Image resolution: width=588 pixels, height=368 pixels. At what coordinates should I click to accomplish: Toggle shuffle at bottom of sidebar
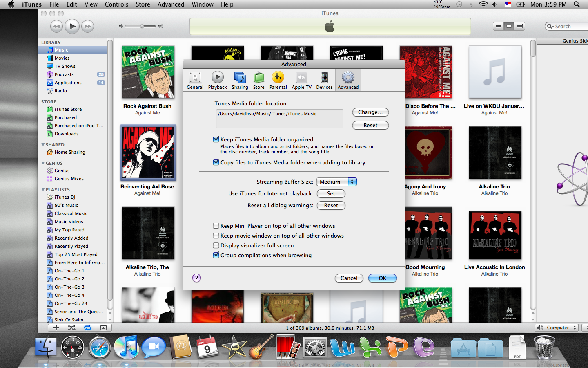pos(71,328)
